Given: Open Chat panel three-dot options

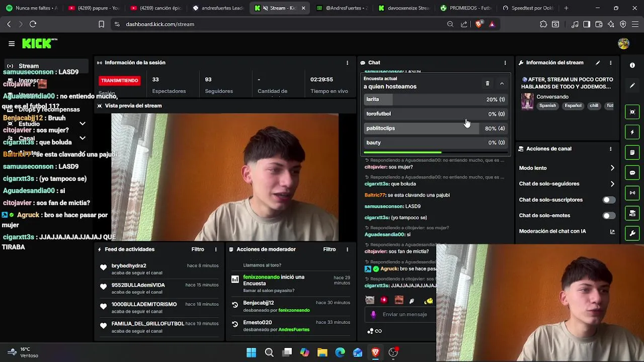Looking at the screenshot, I should pos(505,63).
